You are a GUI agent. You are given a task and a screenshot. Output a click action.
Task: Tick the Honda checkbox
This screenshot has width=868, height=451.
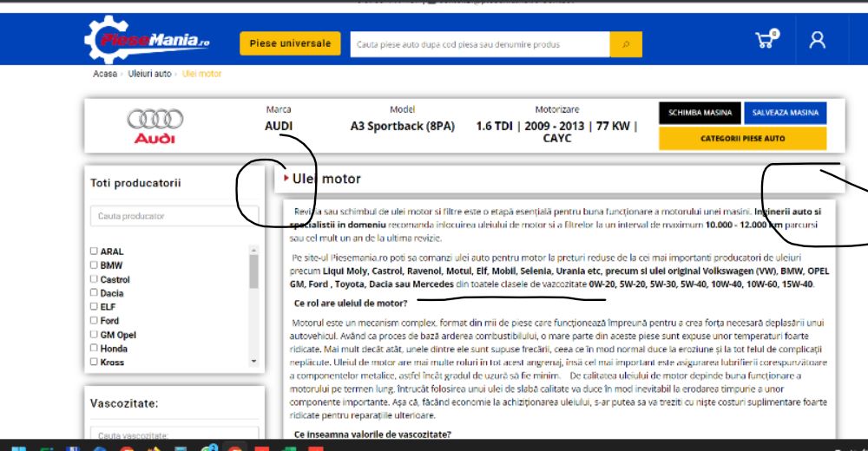94,348
